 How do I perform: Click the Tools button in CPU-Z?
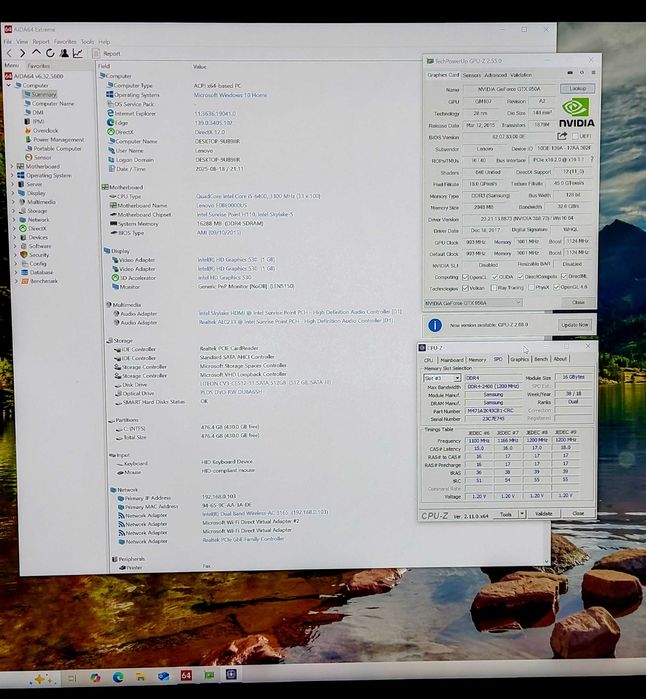pos(506,514)
